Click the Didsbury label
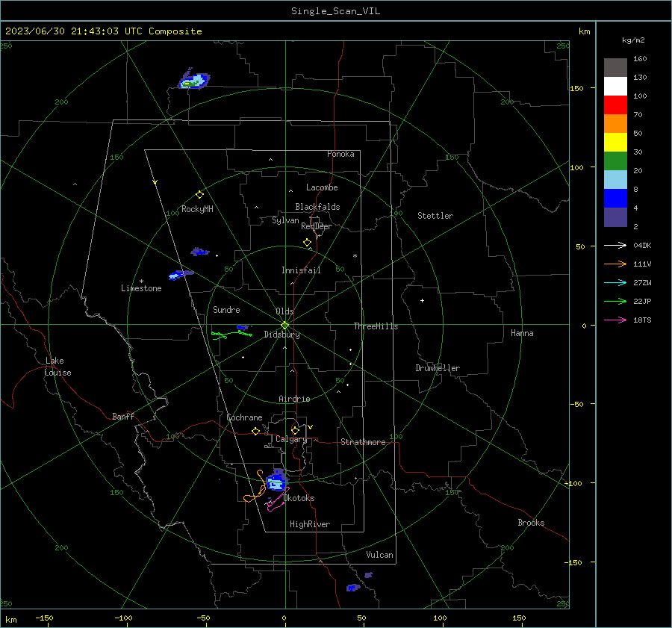The image size is (672, 628). pyautogui.click(x=281, y=335)
